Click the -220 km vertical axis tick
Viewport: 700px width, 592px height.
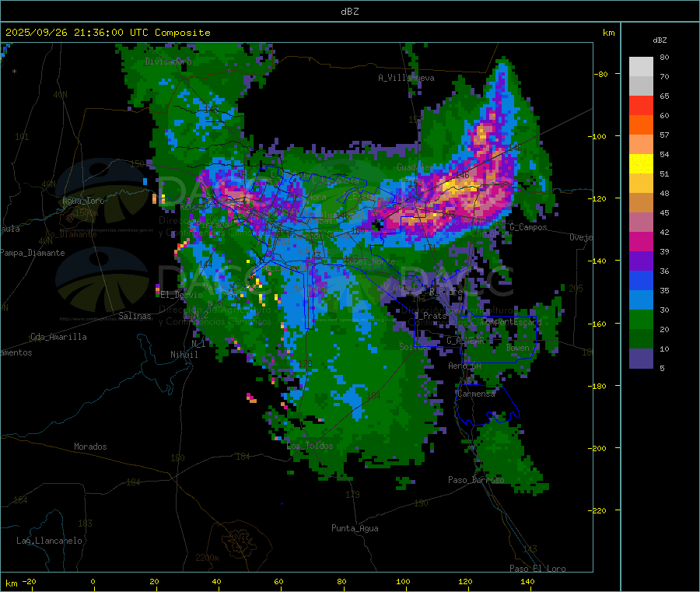tap(598, 510)
